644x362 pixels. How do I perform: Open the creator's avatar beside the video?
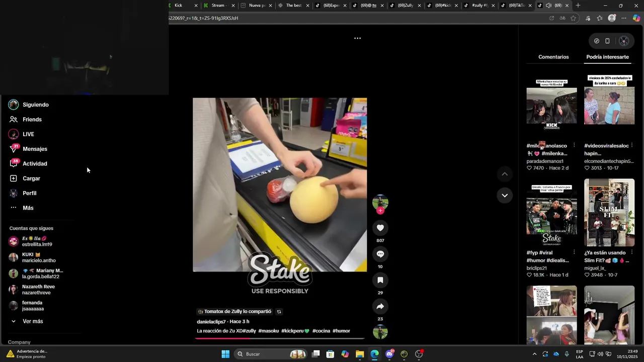point(380,202)
